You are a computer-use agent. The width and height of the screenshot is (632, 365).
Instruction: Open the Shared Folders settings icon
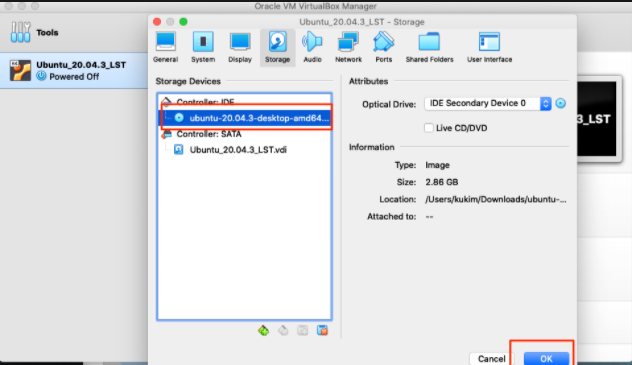point(429,48)
